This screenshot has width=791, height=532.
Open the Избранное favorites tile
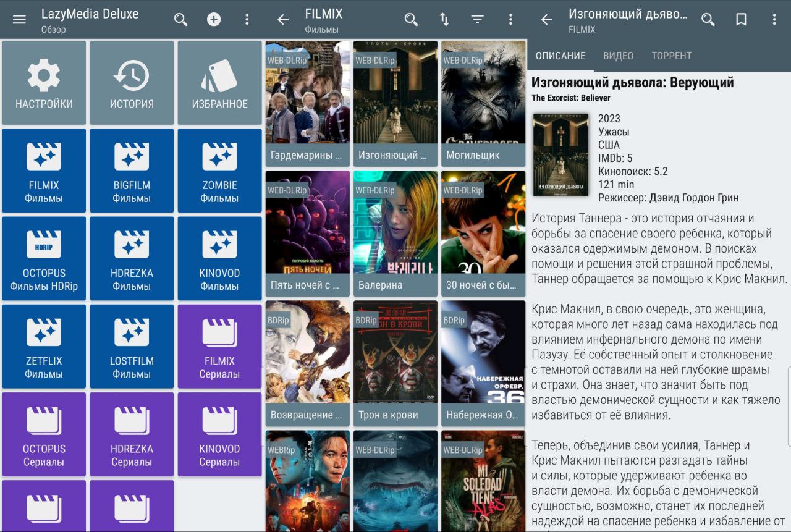point(219,83)
